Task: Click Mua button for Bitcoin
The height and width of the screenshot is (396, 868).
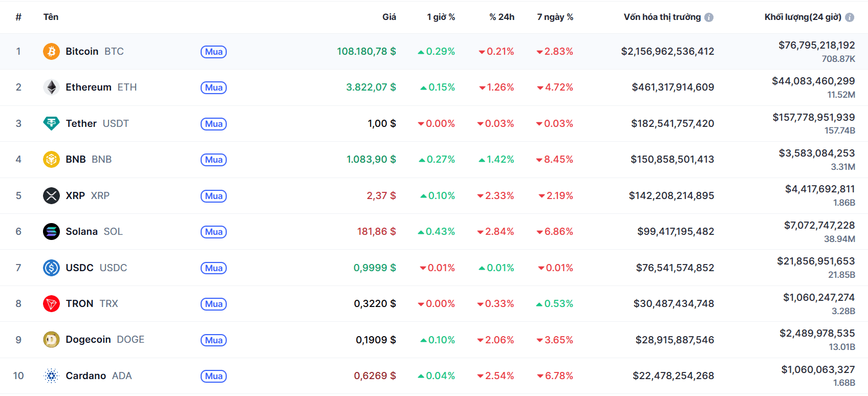Action: pyautogui.click(x=213, y=52)
